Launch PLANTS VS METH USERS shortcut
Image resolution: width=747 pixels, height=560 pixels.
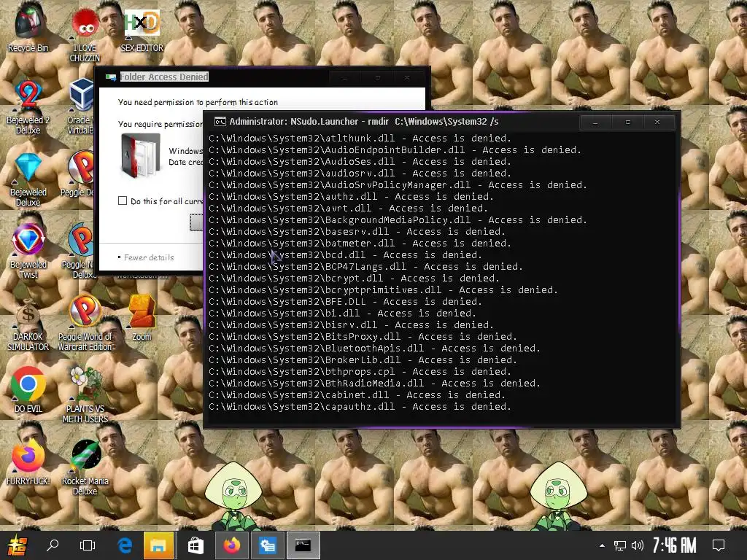point(85,395)
